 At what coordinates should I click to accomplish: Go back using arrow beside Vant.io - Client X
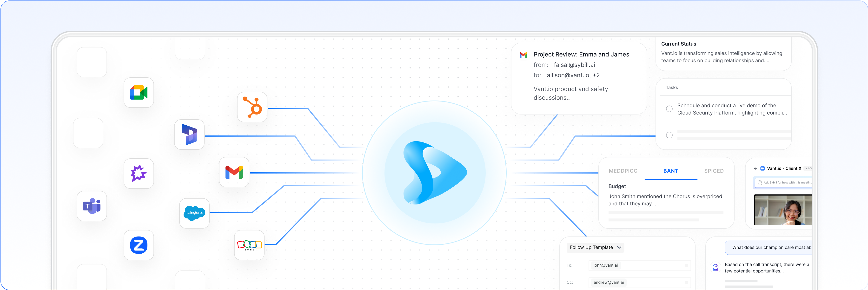coord(755,168)
